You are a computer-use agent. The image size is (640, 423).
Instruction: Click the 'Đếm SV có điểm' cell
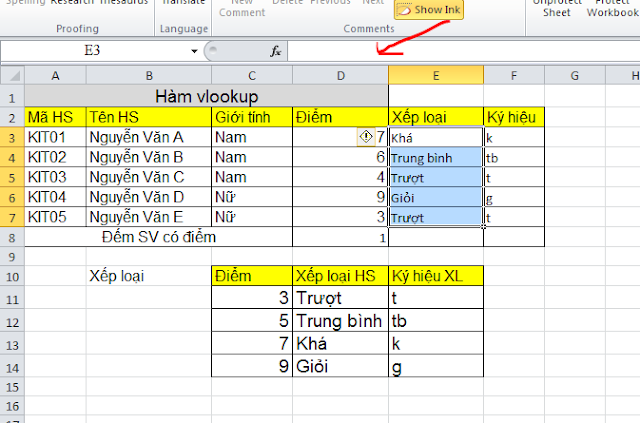(x=159, y=237)
